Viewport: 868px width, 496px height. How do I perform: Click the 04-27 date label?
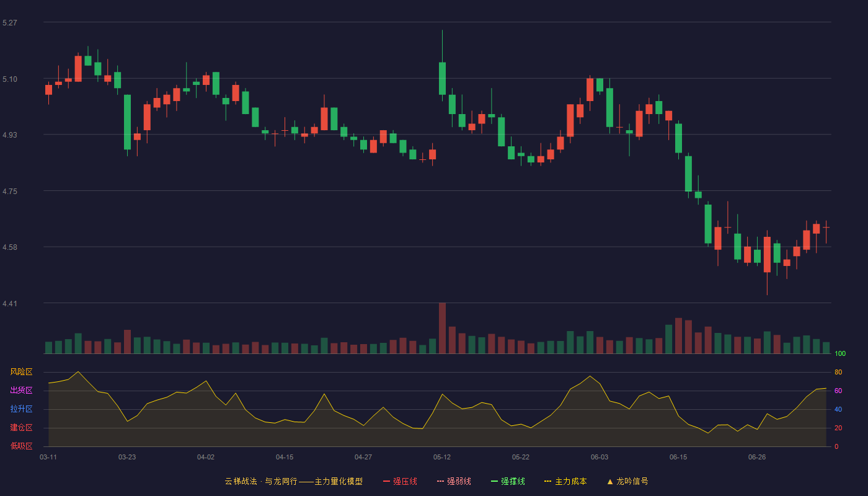363,457
